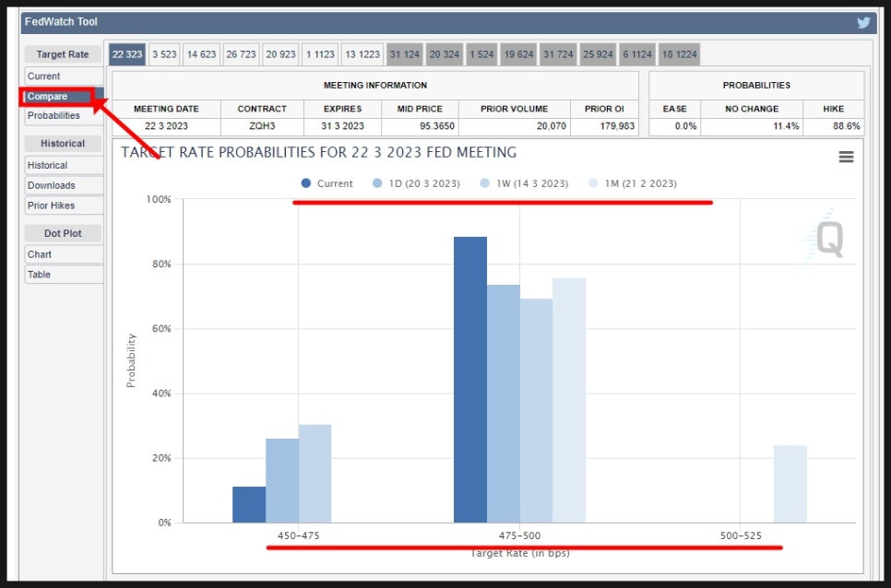Click the PRIOR VOLUME column header
This screenshot has width=891, height=588.
click(x=515, y=109)
